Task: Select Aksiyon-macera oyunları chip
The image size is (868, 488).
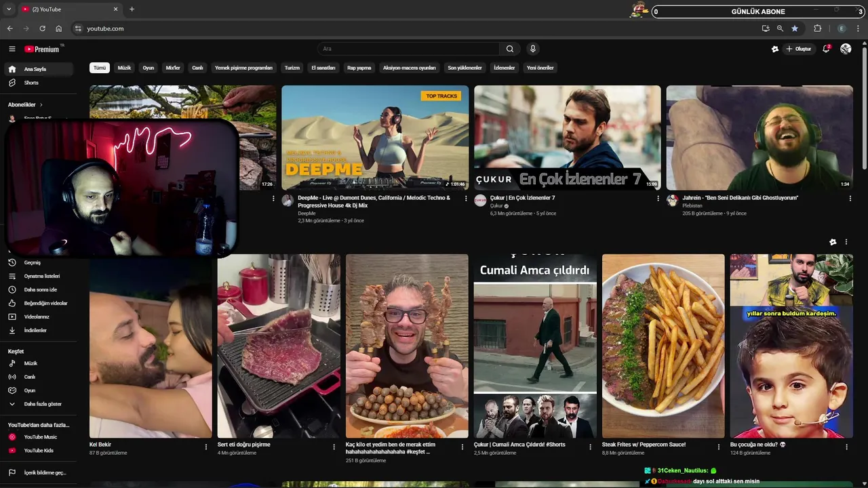Action: coord(410,68)
